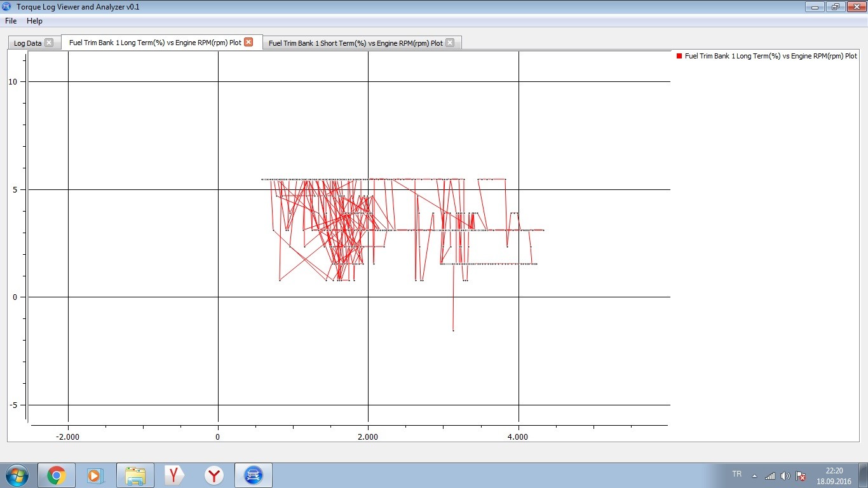Switch to the Log Data tab
Screen dimensions: 868x488
(x=27, y=43)
